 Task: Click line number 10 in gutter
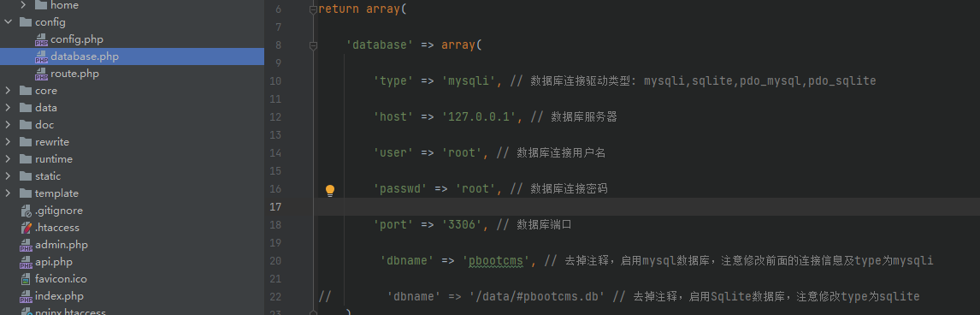point(275,81)
